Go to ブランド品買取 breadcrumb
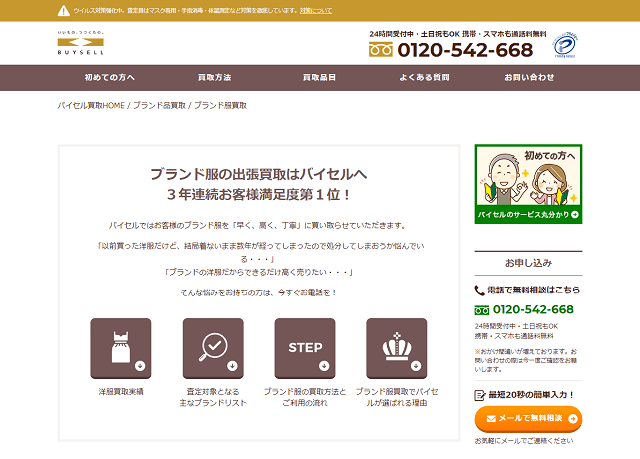This screenshot has height=459, width=640. coord(159,106)
